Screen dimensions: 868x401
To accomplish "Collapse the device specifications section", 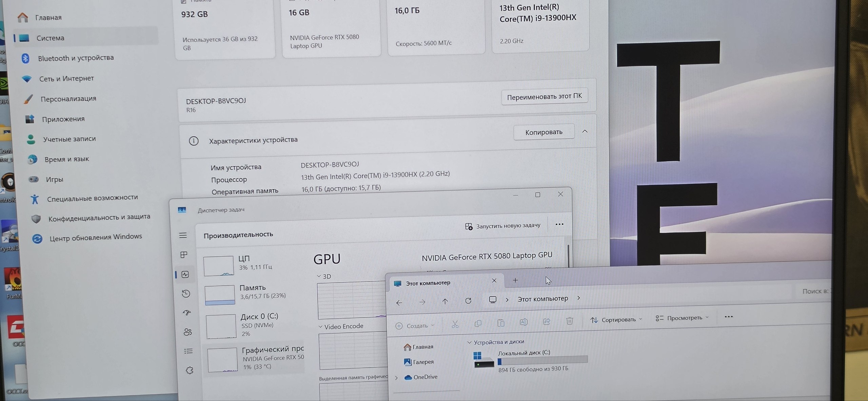I will [585, 132].
